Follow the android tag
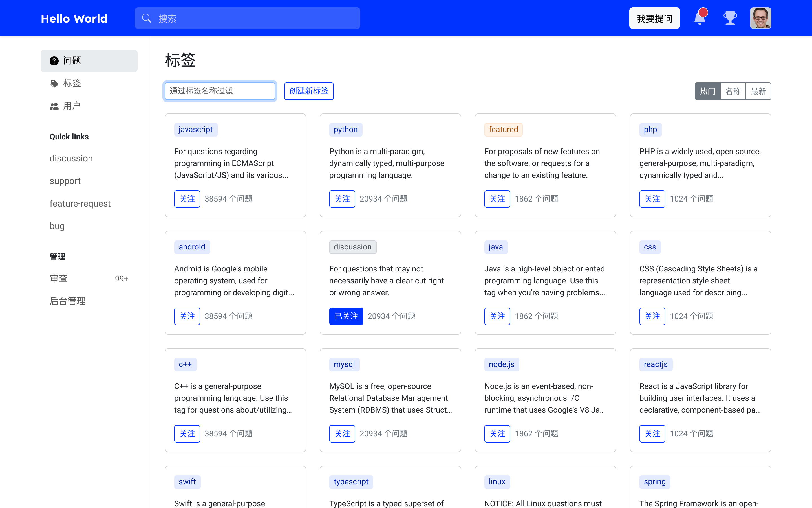The width and height of the screenshot is (812, 508). pos(187,316)
